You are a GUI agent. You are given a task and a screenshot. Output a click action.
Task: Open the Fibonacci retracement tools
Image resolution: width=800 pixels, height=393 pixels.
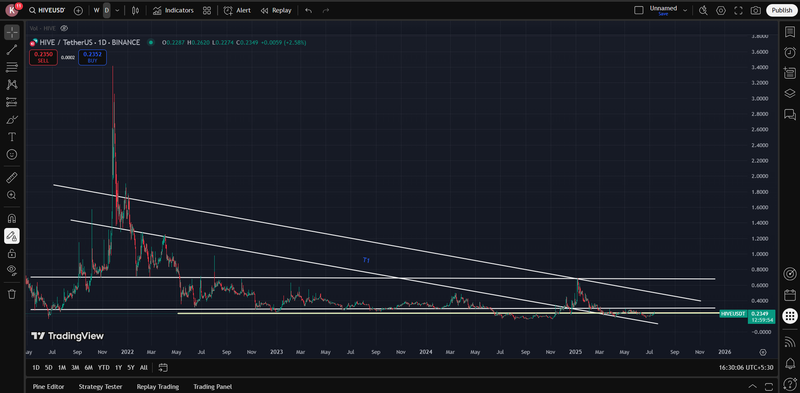coord(12,67)
